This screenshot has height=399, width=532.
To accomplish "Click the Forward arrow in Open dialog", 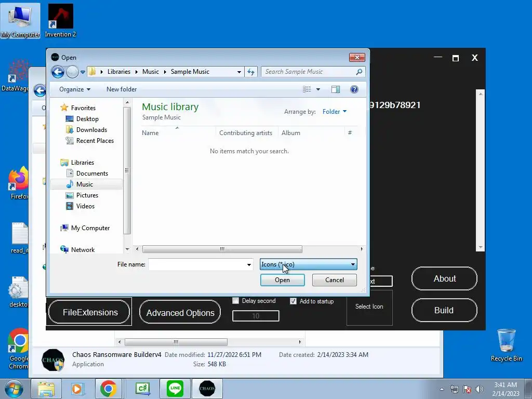I will [x=72, y=72].
